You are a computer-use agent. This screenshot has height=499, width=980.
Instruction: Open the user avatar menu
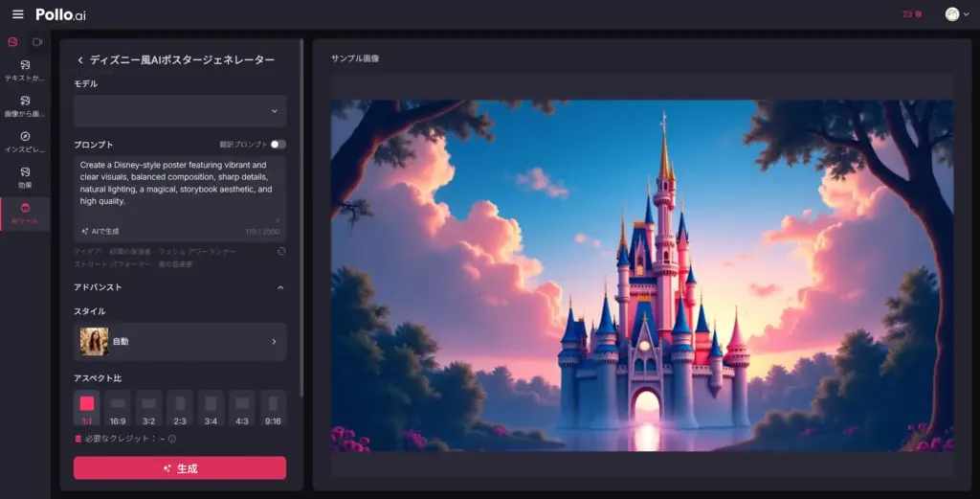tap(956, 14)
